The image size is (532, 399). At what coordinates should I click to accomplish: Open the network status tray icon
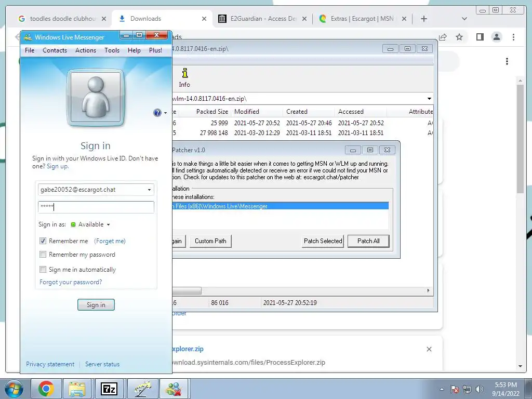467,389
